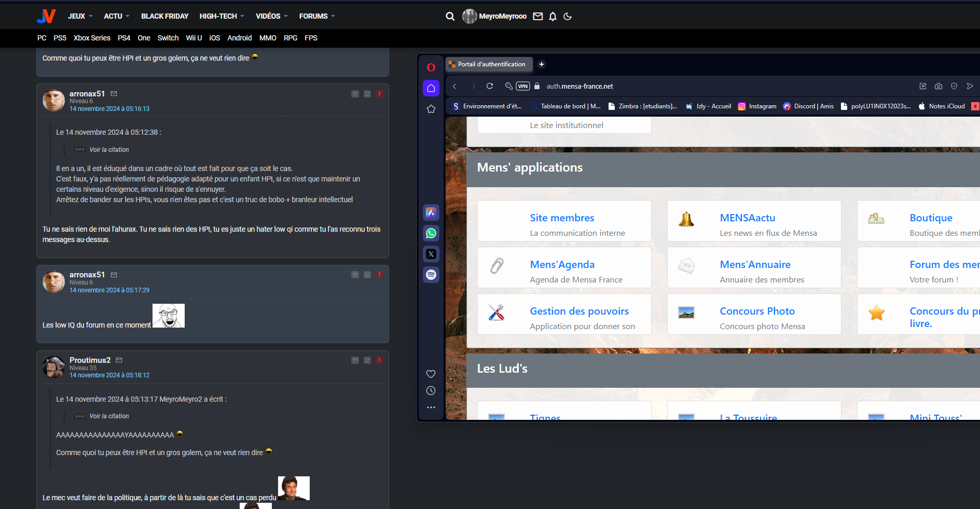Expand the HIGH-TECH dropdown menu
The width and height of the screenshot is (980, 509).
pyautogui.click(x=222, y=16)
